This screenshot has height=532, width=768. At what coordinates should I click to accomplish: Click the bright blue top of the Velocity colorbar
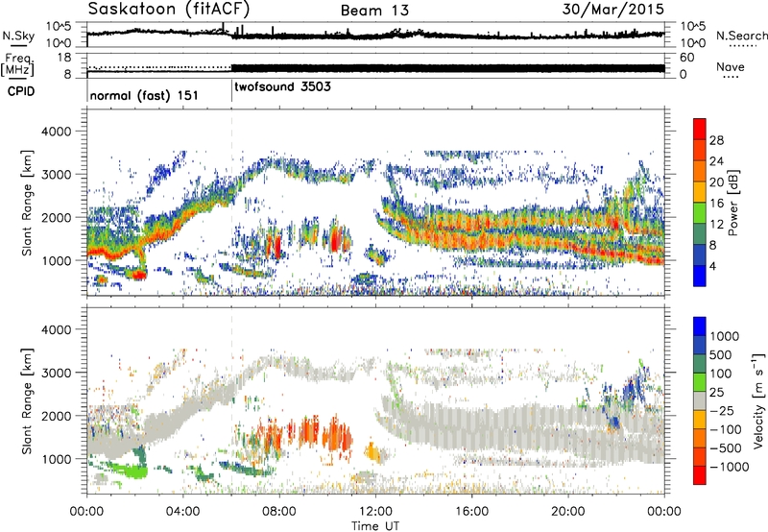pyautogui.click(x=700, y=326)
